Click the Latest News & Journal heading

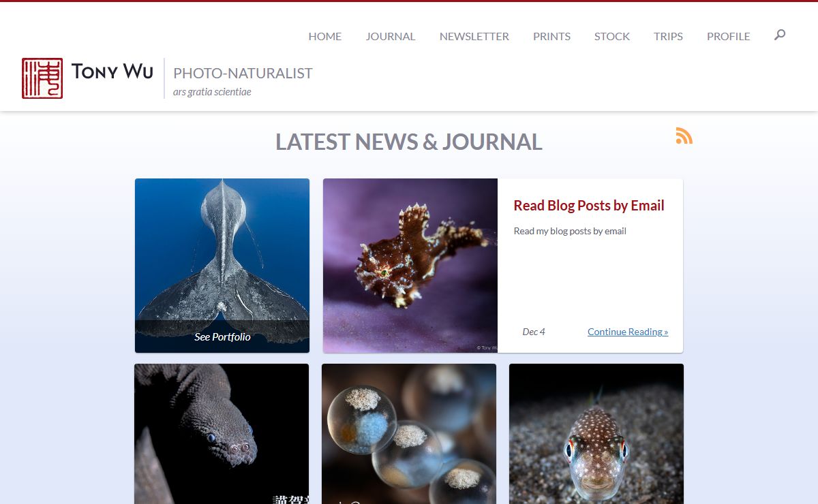(x=409, y=142)
